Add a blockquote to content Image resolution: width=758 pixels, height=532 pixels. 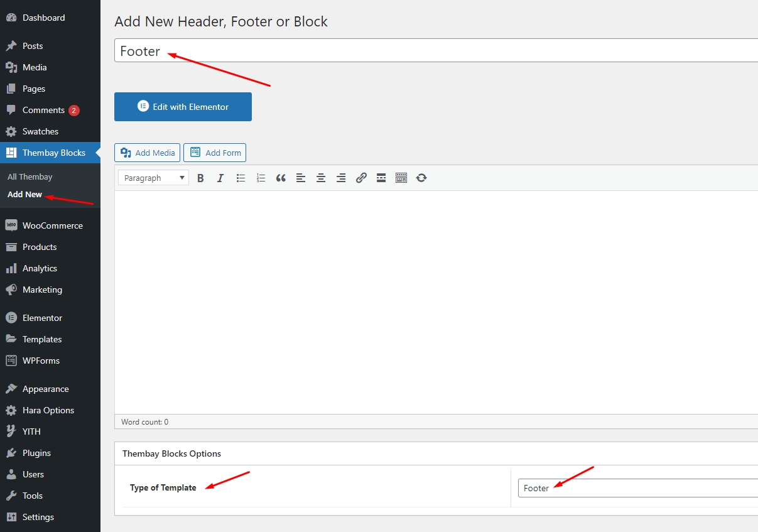pos(281,178)
